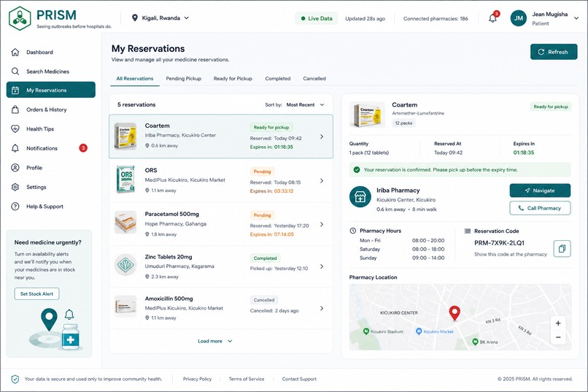Viewport: 588px width, 392px height.
Task: Open the Contact Support footer link
Action: 299,380
